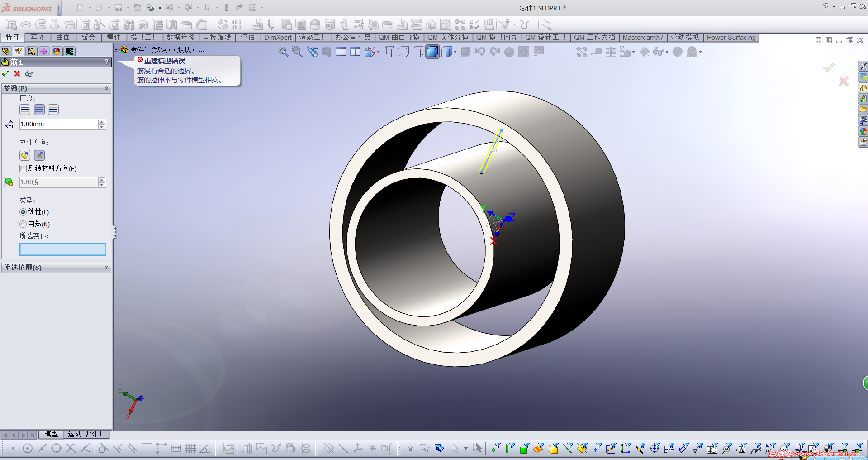Viewport: 868px width, 460px height.
Task: Open the 钣金 tab
Action: click(x=89, y=38)
